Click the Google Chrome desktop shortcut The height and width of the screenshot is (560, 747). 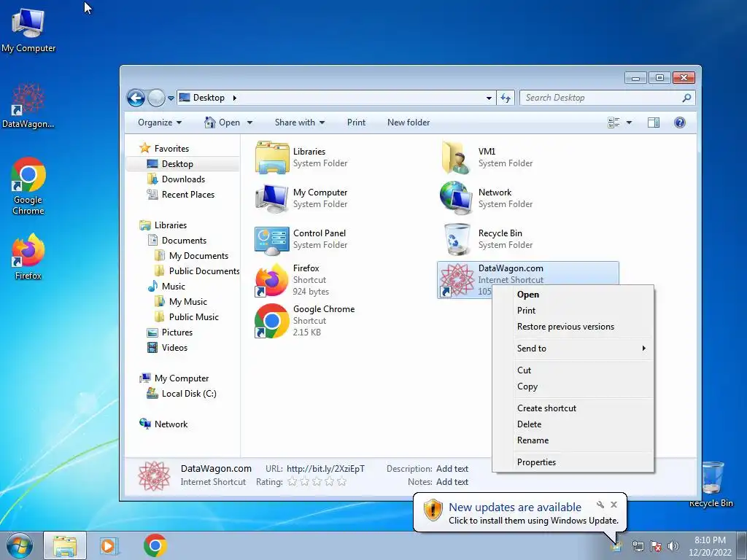tap(28, 186)
